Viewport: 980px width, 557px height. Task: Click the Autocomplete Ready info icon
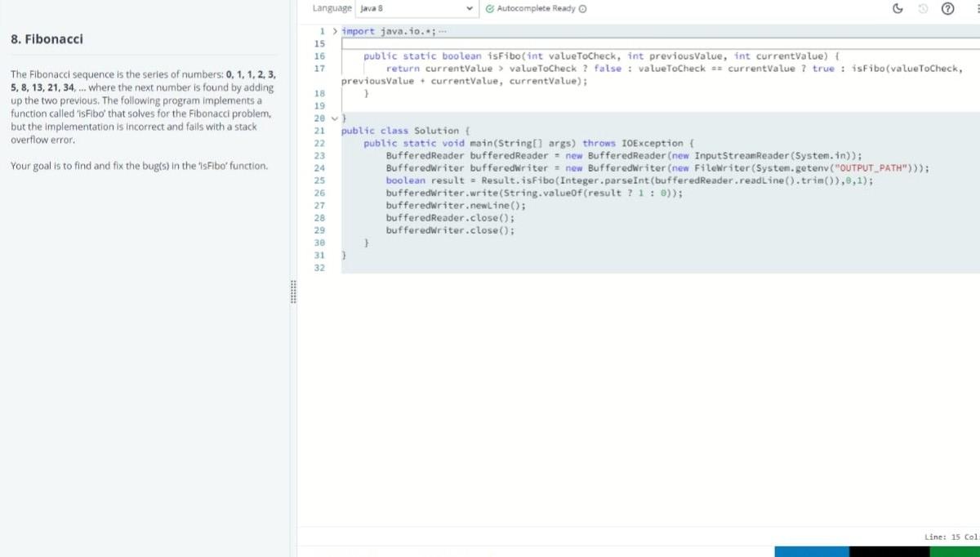pyautogui.click(x=582, y=8)
